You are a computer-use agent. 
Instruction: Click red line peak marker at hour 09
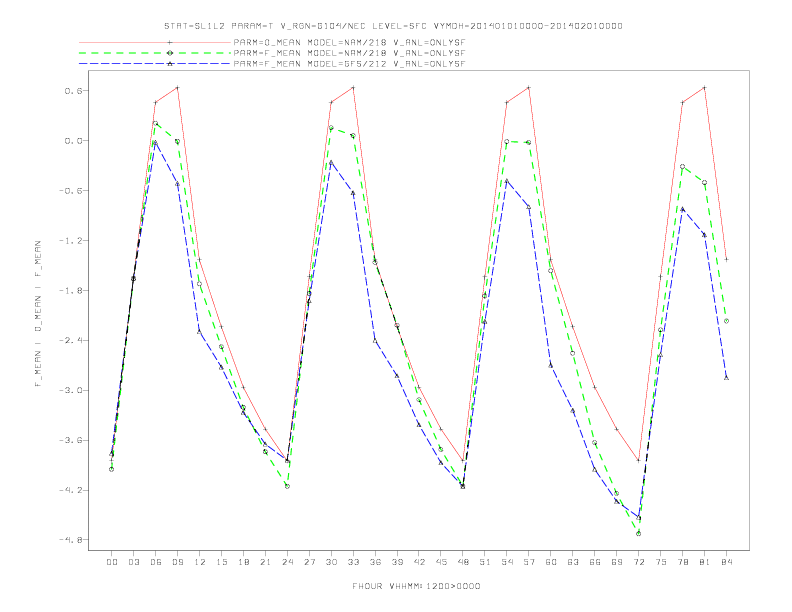(177, 88)
